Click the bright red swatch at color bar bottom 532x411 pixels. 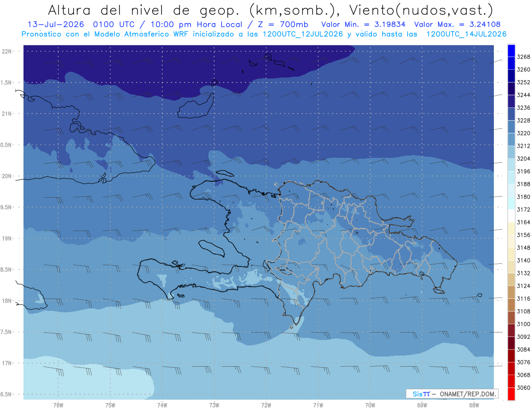[511, 394]
